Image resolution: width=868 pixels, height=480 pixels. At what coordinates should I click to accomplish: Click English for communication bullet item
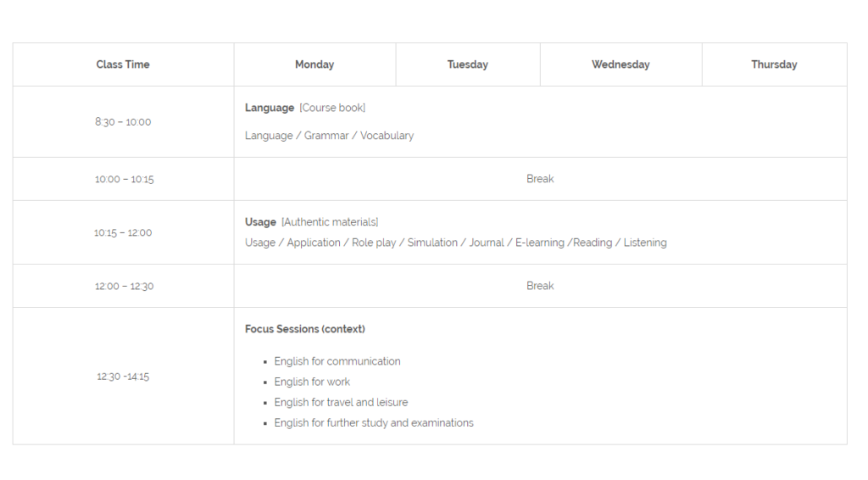(x=337, y=361)
